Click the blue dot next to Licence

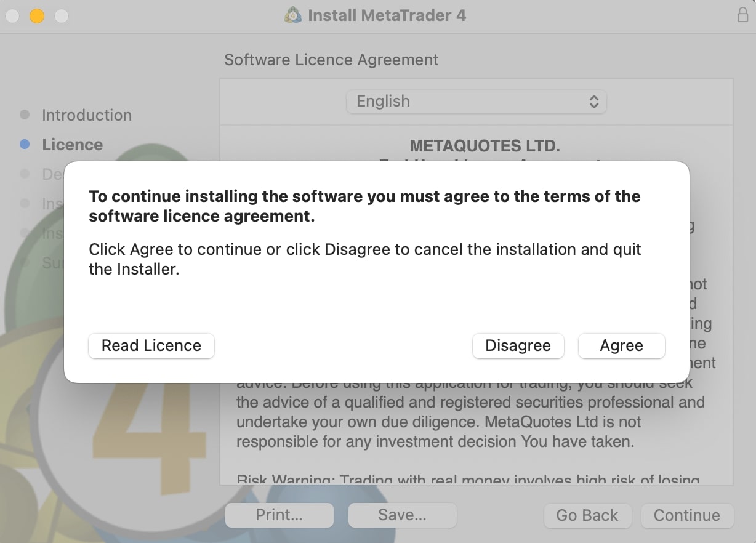[x=25, y=144]
